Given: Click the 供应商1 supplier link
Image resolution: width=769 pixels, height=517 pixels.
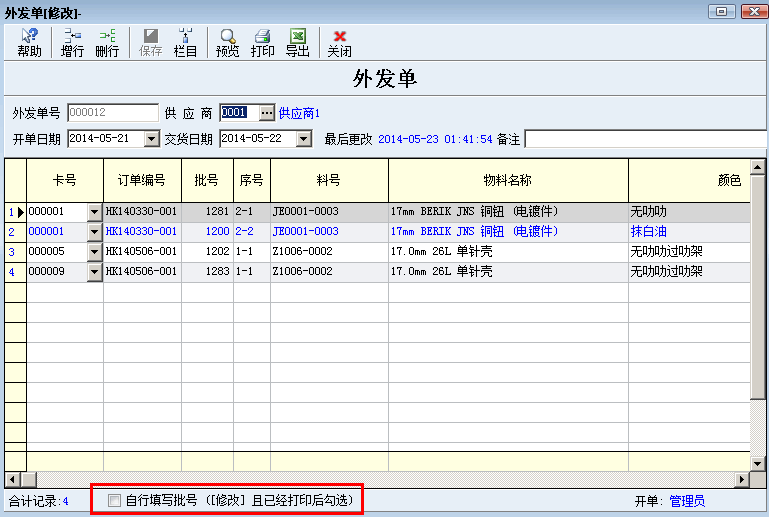Looking at the screenshot, I should (x=299, y=113).
